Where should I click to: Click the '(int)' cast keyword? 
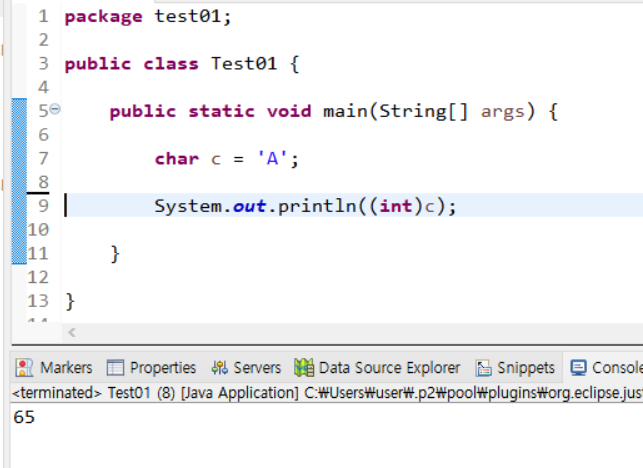[396, 206]
